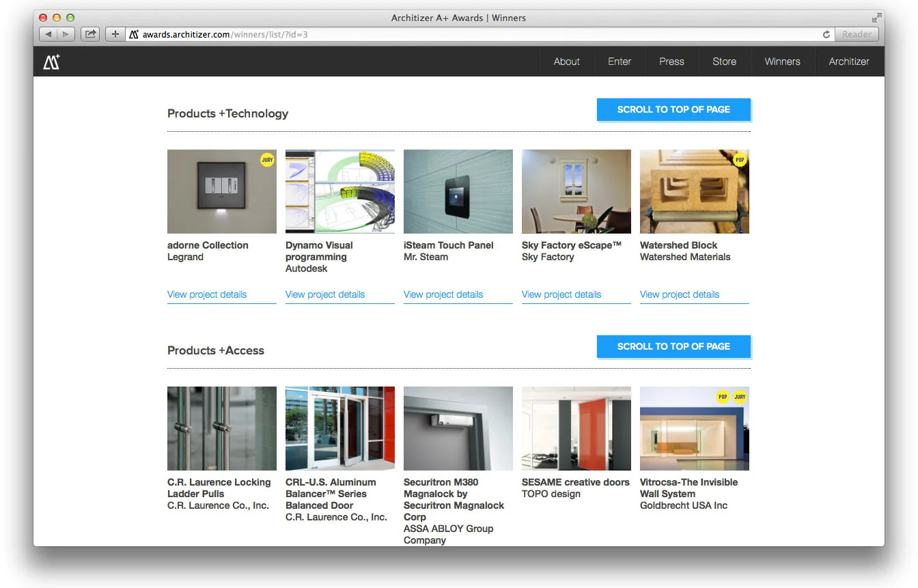View project details for Dynamo Visual programming
This screenshot has height=588, width=918.
pyautogui.click(x=325, y=294)
